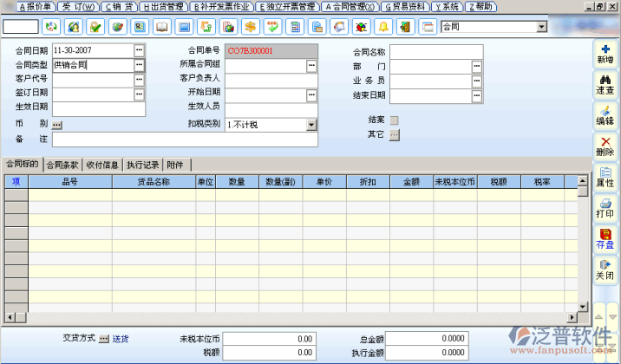Viewport: 621px width, 364px height.
Task: Click the 速查 binoculars search button
Action: (x=605, y=84)
